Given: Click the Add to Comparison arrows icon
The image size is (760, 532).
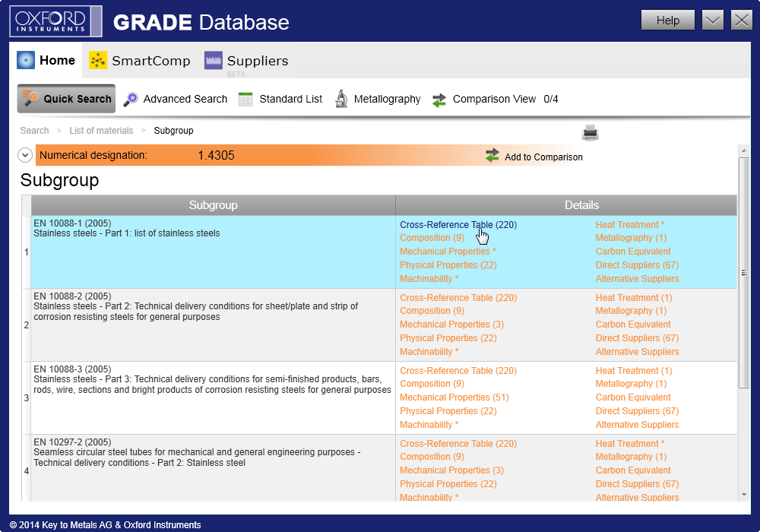Looking at the screenshot, I should pyautogui.click(x=492, y=156).
